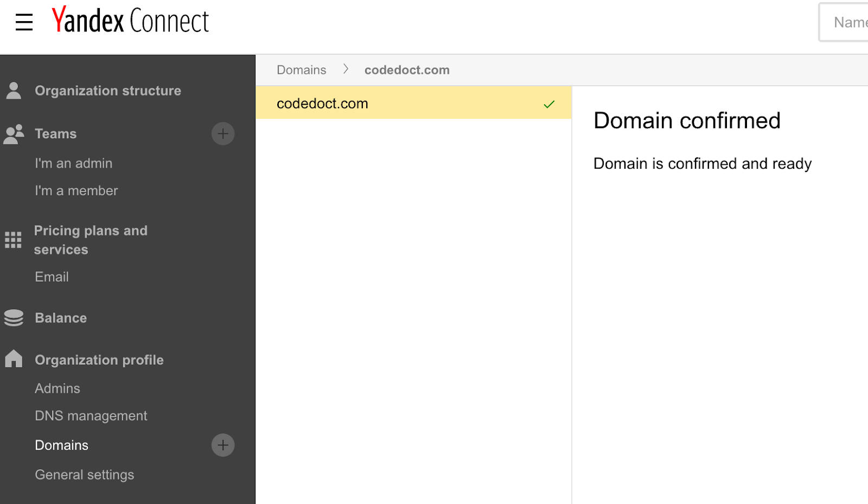This screenshot has width=868, height=504.
Task: Click the Pricing plans grid icon
Action: click(x=13, y=239)
